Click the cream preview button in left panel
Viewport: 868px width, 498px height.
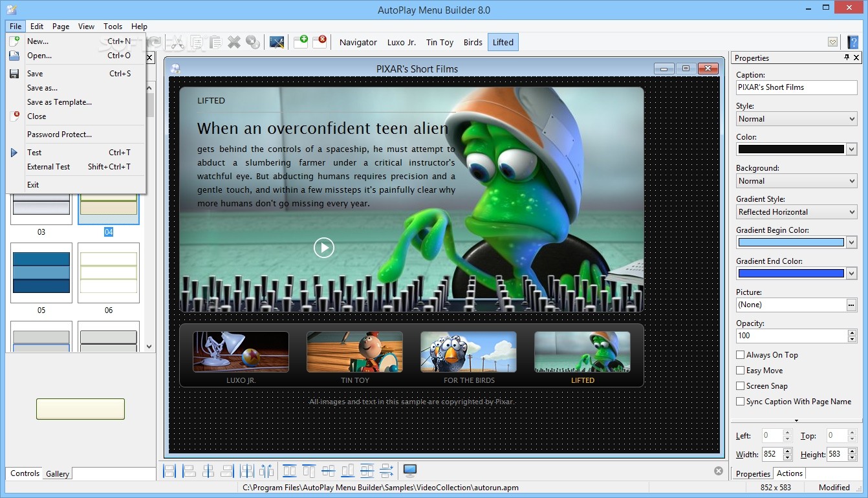tap(80, 409)
